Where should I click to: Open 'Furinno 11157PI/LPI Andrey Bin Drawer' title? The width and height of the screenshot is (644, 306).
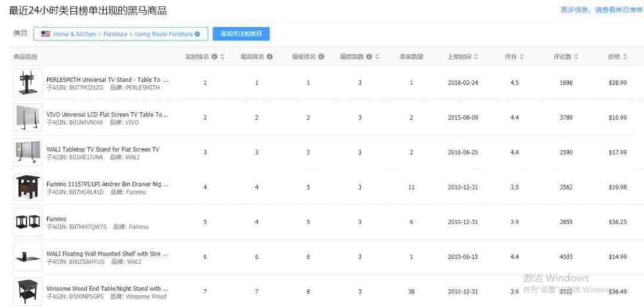[107, 184]
